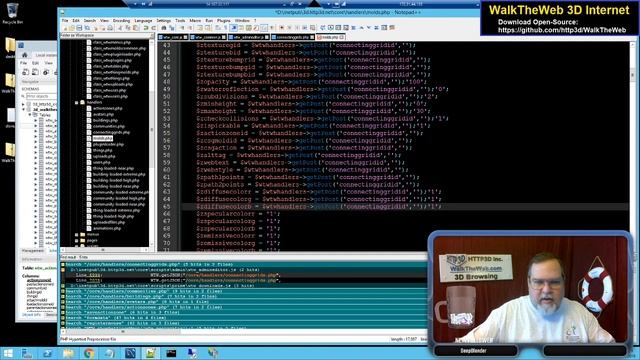Expand the menus folder in workspace tree
Viewport: 640px width, 360px height.
76,235
